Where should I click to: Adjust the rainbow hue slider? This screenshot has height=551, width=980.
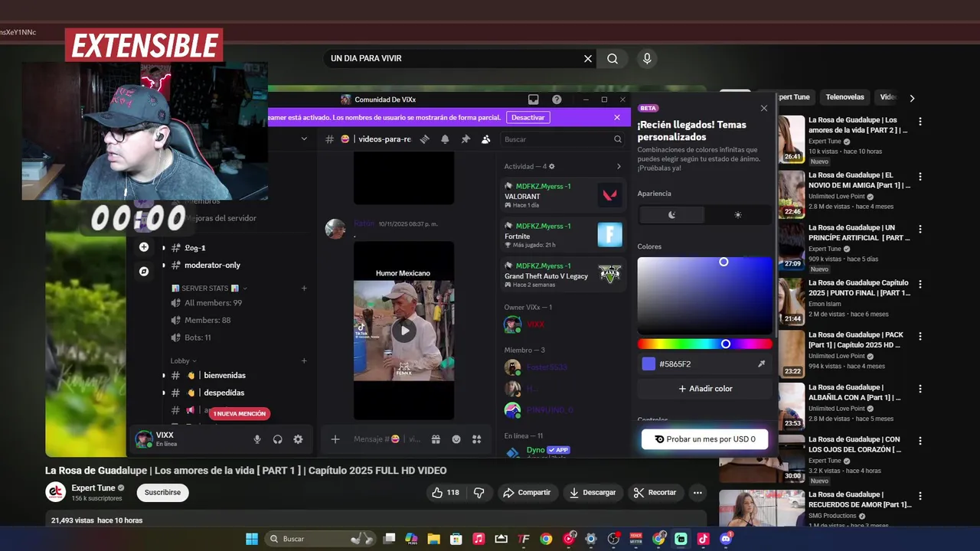tap(705, 344)
